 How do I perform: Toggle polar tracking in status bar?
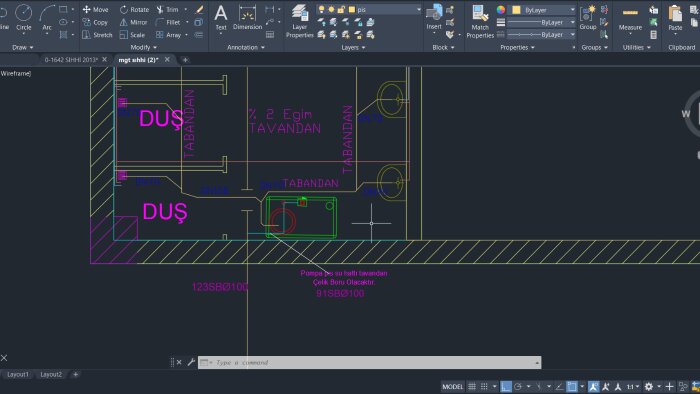click(518, 386)
